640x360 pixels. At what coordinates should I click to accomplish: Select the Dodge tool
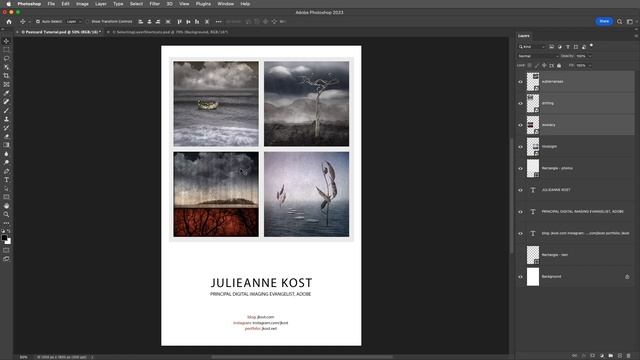(x=6, y=162)
